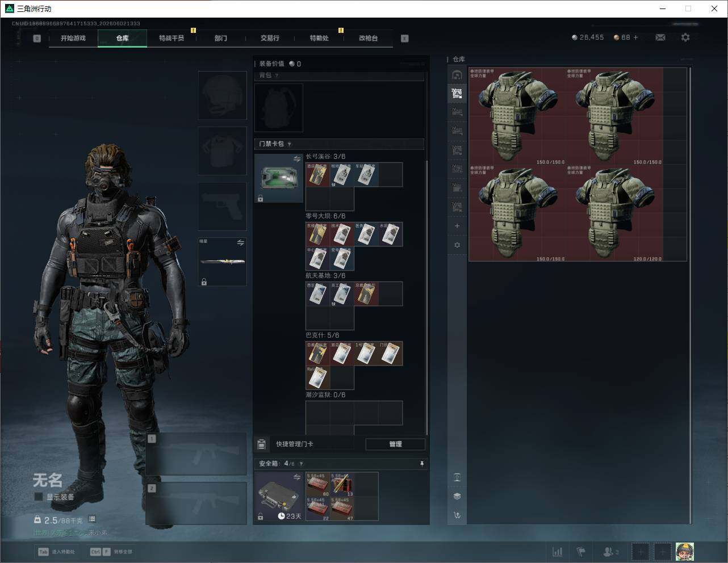This screenshot has height=563, width=728.
Task: Select the equipped melee knife
Action: (x=223, y=262)
